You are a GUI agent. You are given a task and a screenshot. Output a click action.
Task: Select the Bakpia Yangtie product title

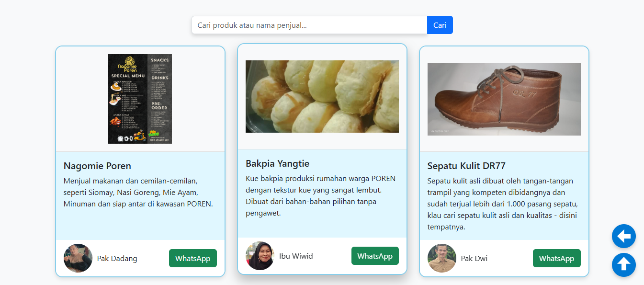click(277, 163)
